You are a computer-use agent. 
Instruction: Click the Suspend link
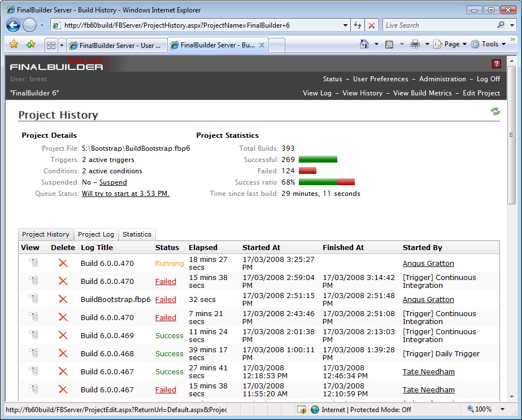[x=113, y=182]
